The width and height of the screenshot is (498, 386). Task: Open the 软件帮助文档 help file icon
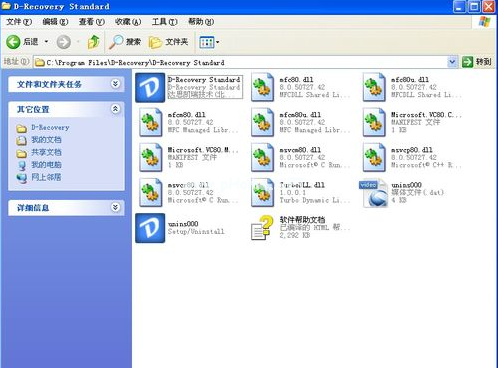[x=262, y=228]
